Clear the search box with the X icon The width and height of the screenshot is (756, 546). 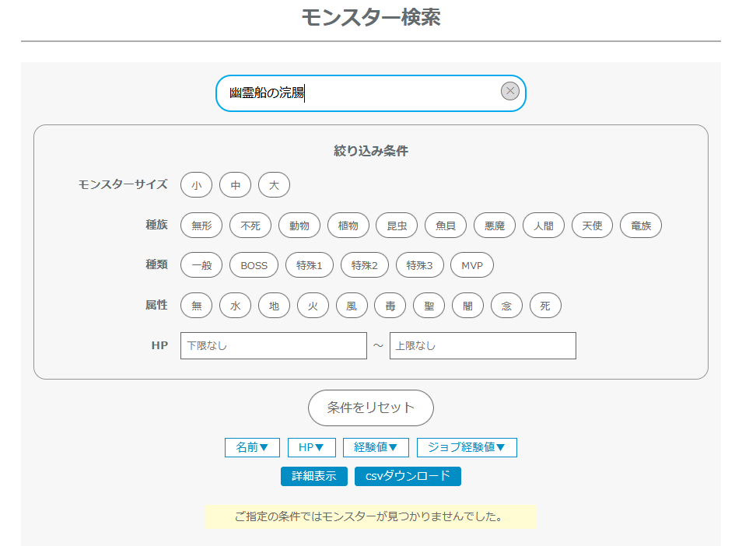point(509,92)
